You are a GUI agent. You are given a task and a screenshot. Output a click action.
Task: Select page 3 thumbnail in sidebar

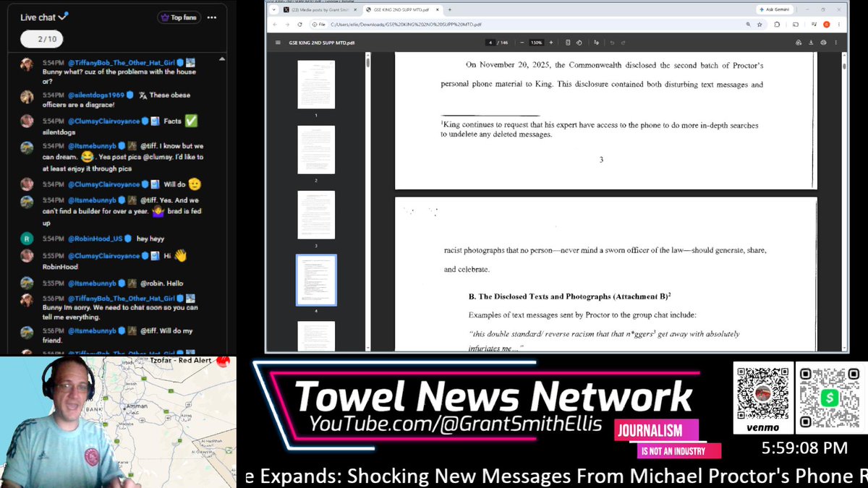pyautogui.click(x=316, y=215)
